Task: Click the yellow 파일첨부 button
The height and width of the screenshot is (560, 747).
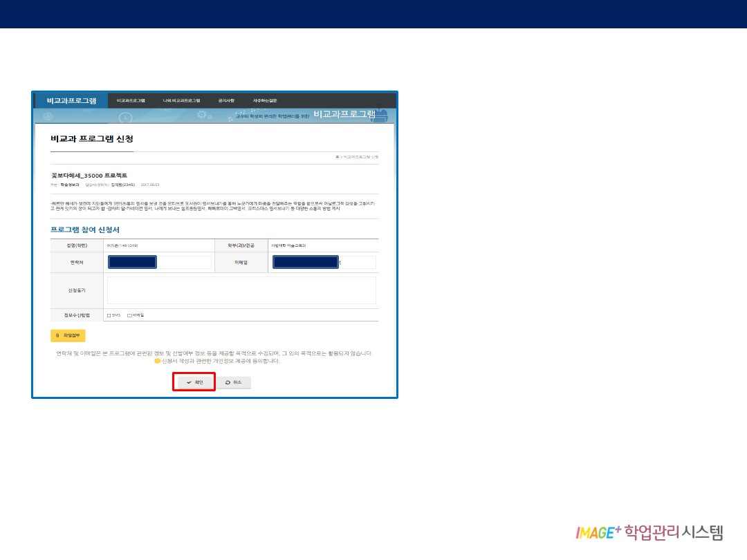Action: (x=68, y=335)
